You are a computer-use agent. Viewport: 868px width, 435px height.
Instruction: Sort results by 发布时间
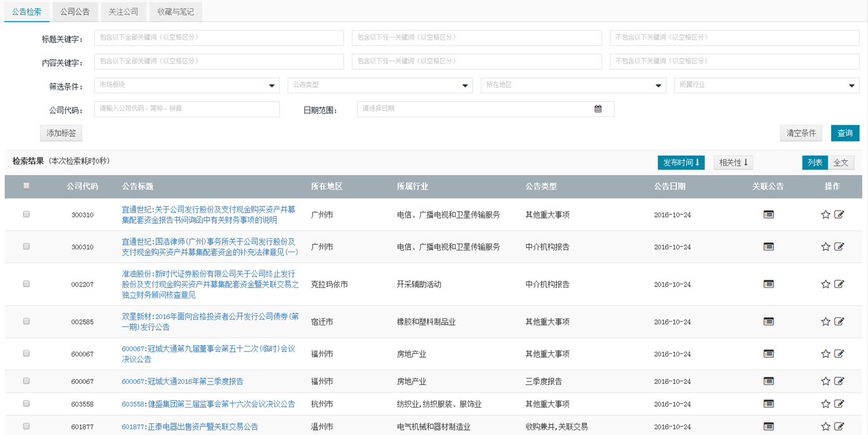point(681,163)
